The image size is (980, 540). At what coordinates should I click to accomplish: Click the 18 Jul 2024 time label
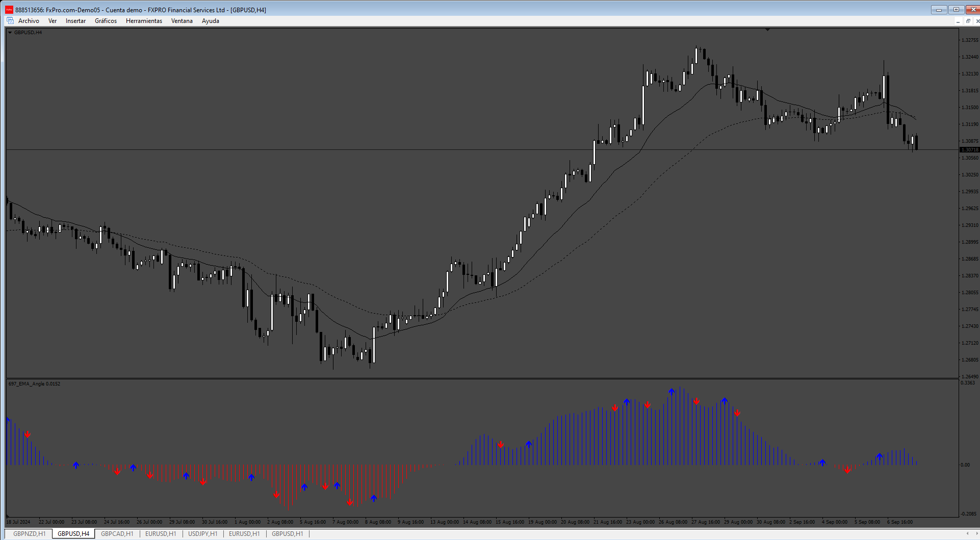pyautogui.click(x=18, y=522)
